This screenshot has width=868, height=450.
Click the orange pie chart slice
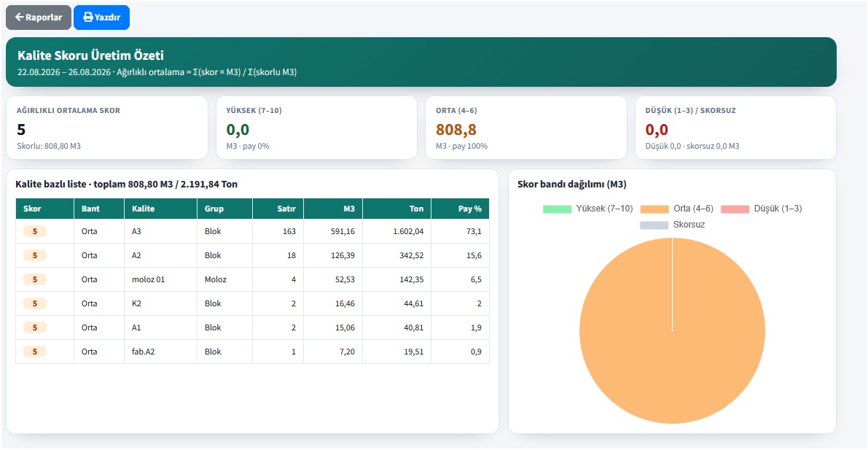[x=672, y=331]
